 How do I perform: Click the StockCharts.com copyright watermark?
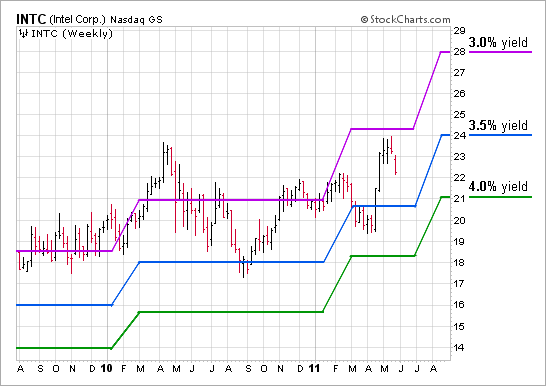(405, 19)
